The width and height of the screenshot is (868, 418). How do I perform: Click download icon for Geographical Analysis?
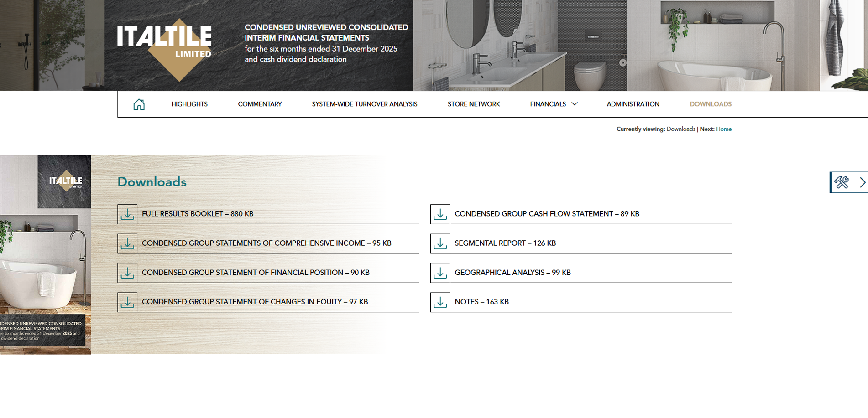440,273
